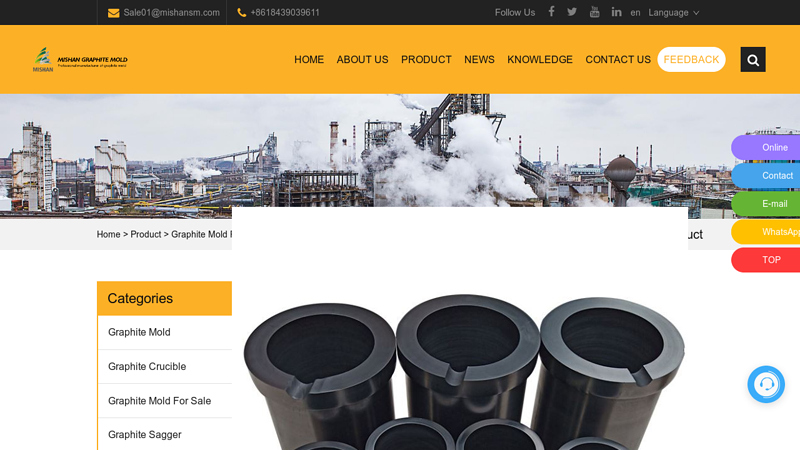Click the YouTube icon in header
800x450 pixels.
click(594, 12)
